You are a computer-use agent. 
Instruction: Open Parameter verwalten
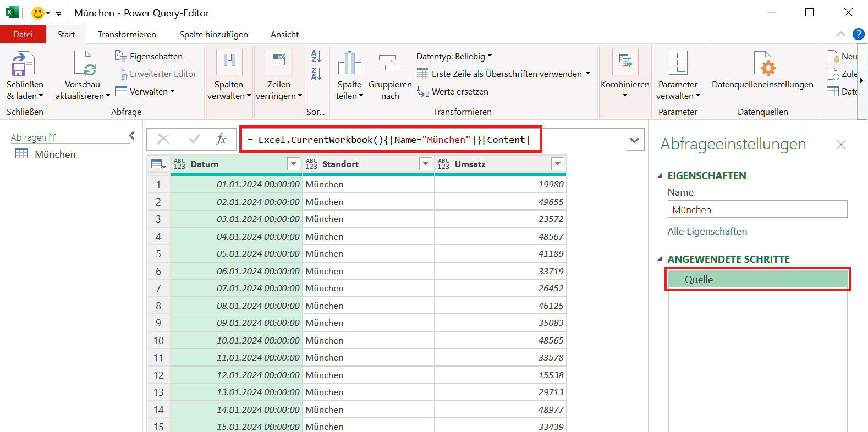[x=678, y=76]
